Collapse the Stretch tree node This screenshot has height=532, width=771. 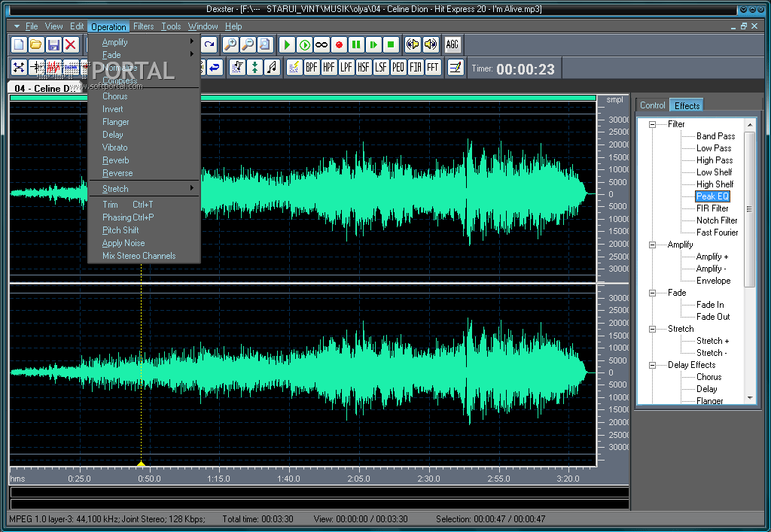652,329
